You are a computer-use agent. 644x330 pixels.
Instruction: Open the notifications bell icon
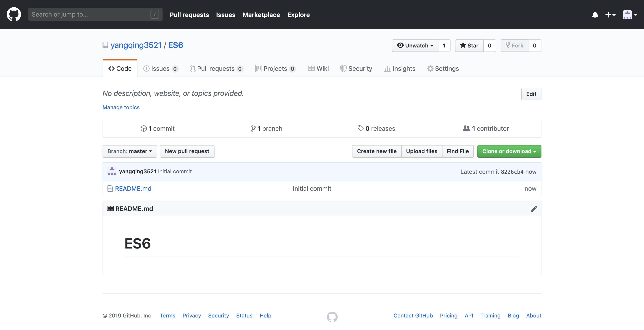click(595, 15)
